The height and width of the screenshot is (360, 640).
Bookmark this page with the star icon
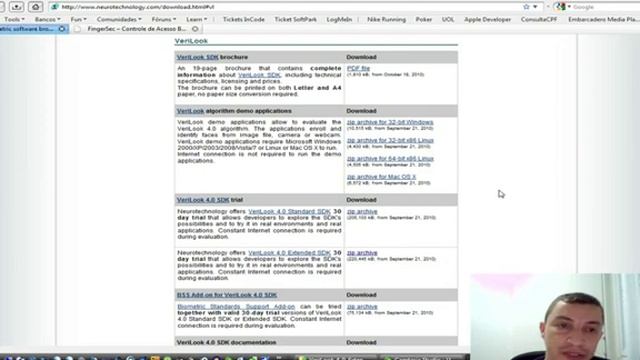point(526,7)
